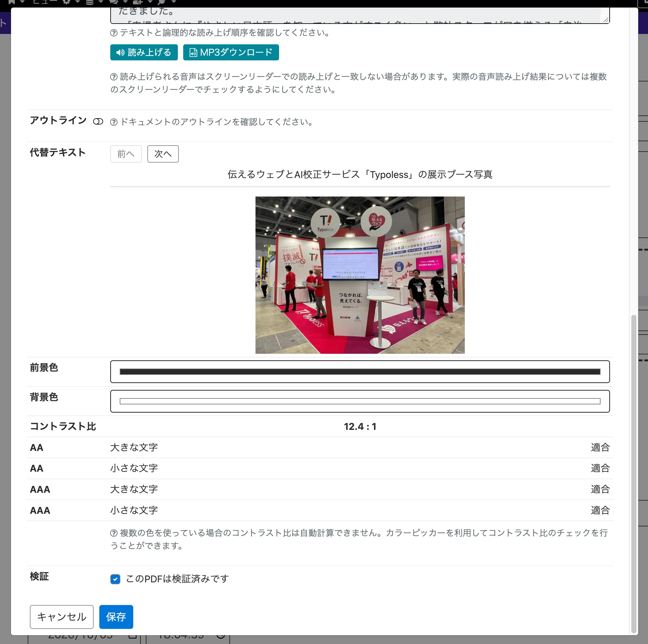Click the キャンセル button

[x=62, y=617]
